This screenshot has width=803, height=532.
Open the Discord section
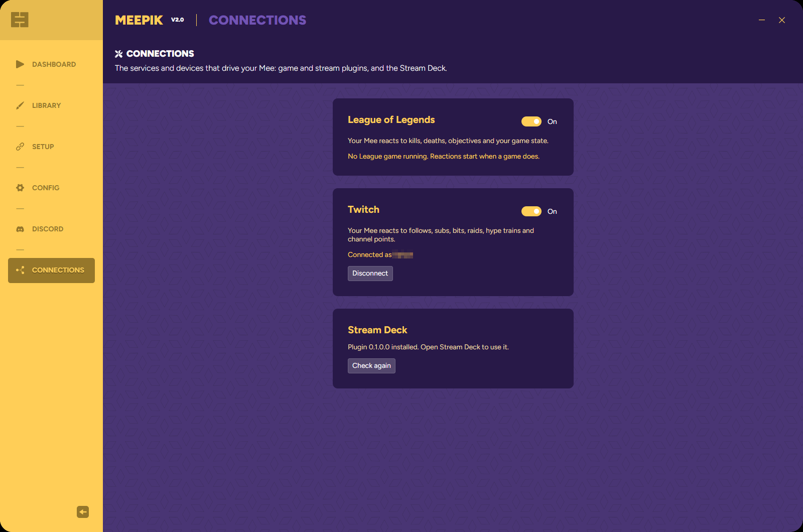(x=51, y=229)
